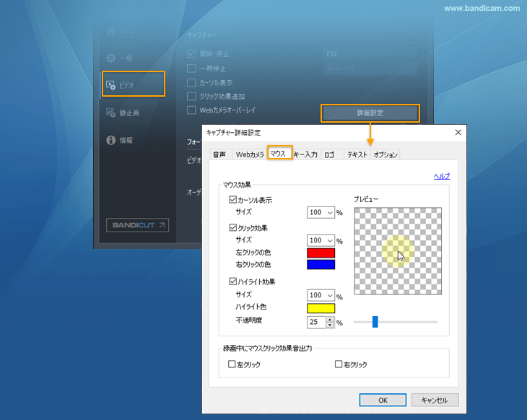Switch to the キー入力 tab
Viewport: 527px width, 420px height.
coord(305,154)
